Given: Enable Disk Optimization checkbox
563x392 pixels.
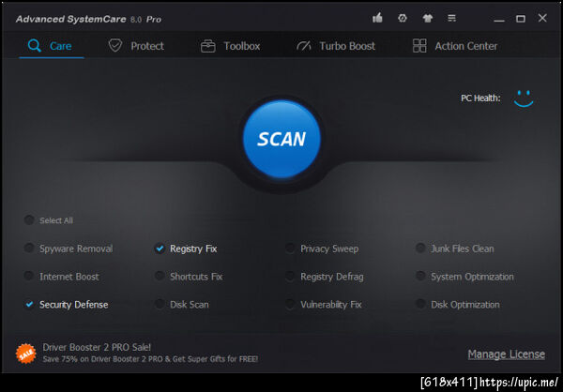Looking at the screenshot, I should [420, 304].
